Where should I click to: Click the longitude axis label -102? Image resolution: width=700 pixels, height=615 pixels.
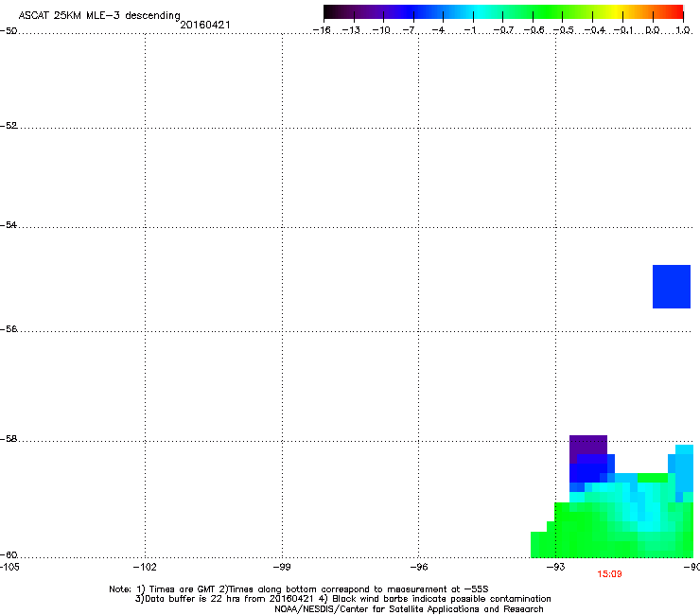pyautogui.click(x=145, y=567)
